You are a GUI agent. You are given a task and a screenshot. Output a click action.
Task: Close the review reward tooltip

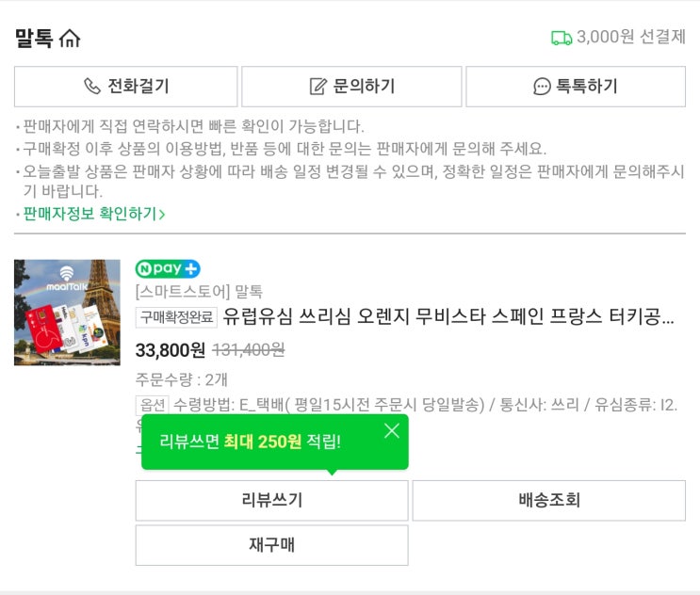click(392, 430)
